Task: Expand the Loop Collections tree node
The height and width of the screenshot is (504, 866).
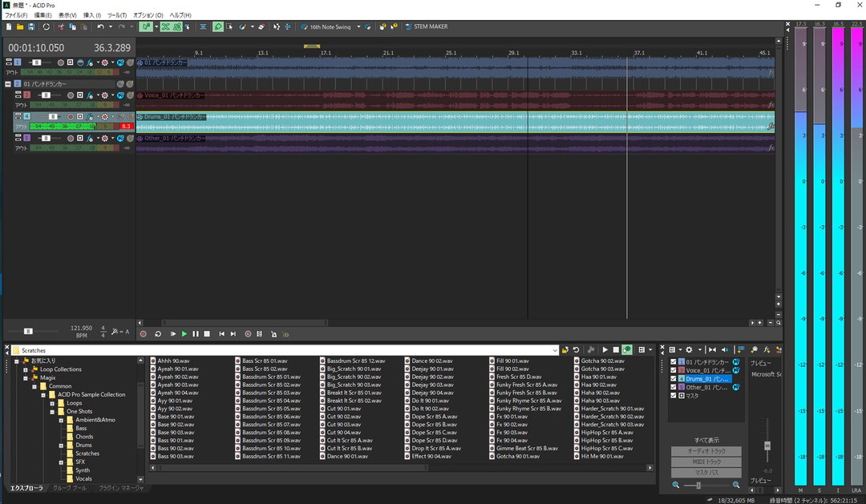Action: [26, 369]
